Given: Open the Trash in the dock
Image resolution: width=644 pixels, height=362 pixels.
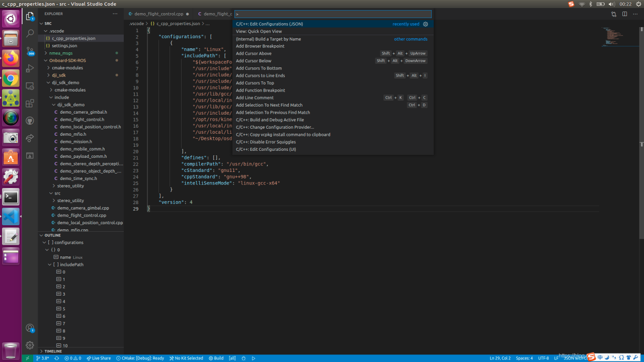Looking at the screenshot, I should click(x=11, y=350).
